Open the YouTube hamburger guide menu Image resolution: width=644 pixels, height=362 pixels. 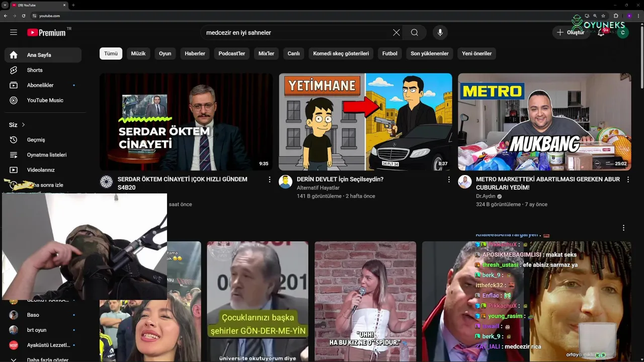coord(14,32)
